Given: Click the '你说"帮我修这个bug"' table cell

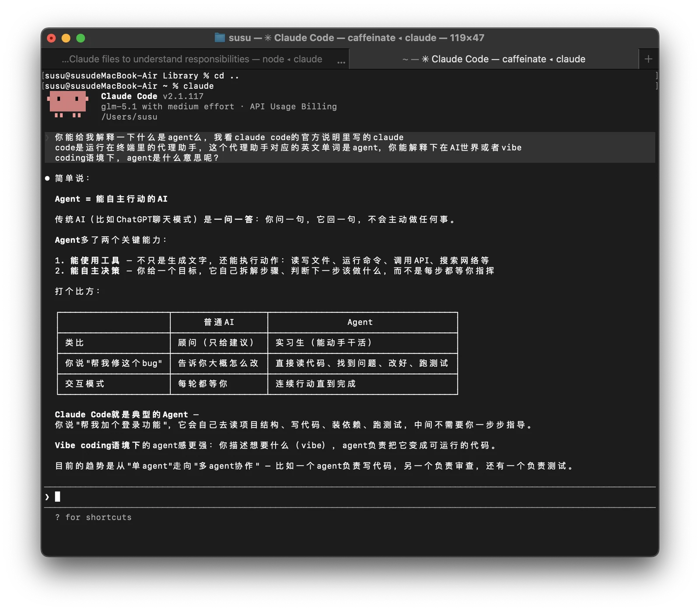Looking at the screenshot, I should [114, 363].
